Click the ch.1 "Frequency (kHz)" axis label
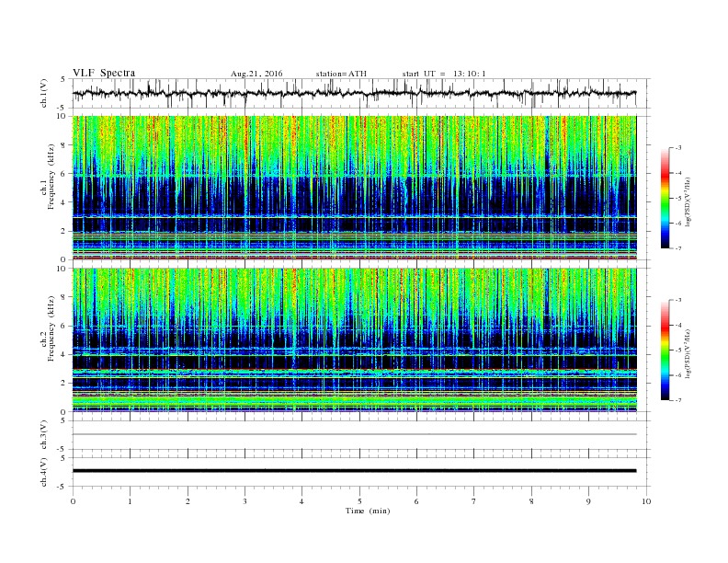Viewport: 728px width, 563px height. click(51, 177)
